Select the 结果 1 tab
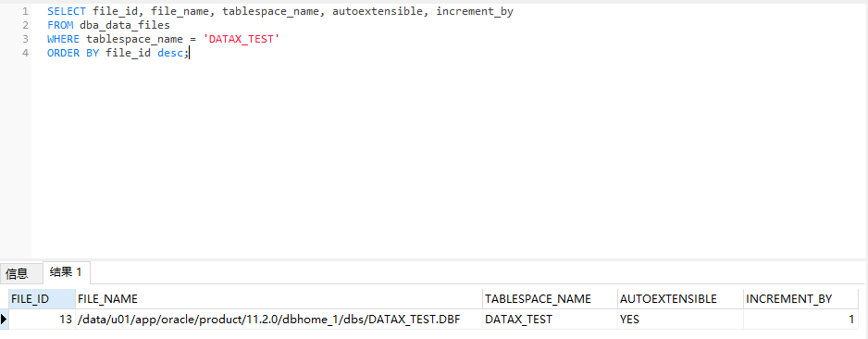 66,272
